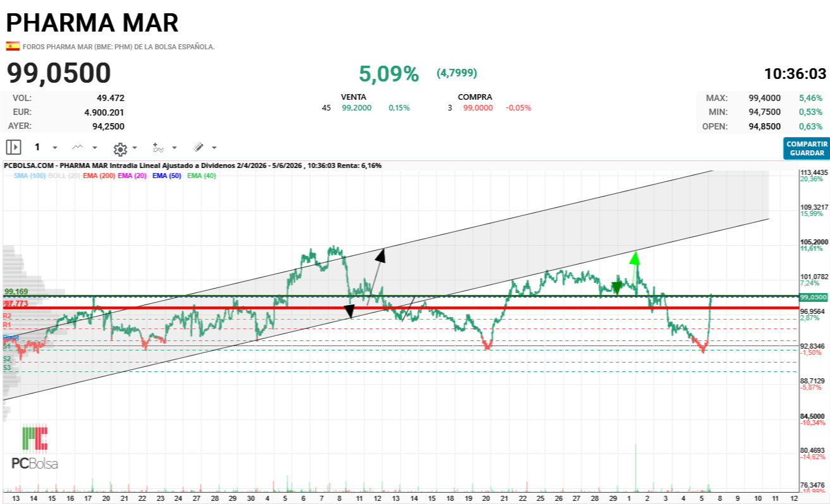Image resolution: width=830 pixels, height=504 pixels.
Task: Expand the chart type dropdown arrow
Action: (x=95, y=148)
